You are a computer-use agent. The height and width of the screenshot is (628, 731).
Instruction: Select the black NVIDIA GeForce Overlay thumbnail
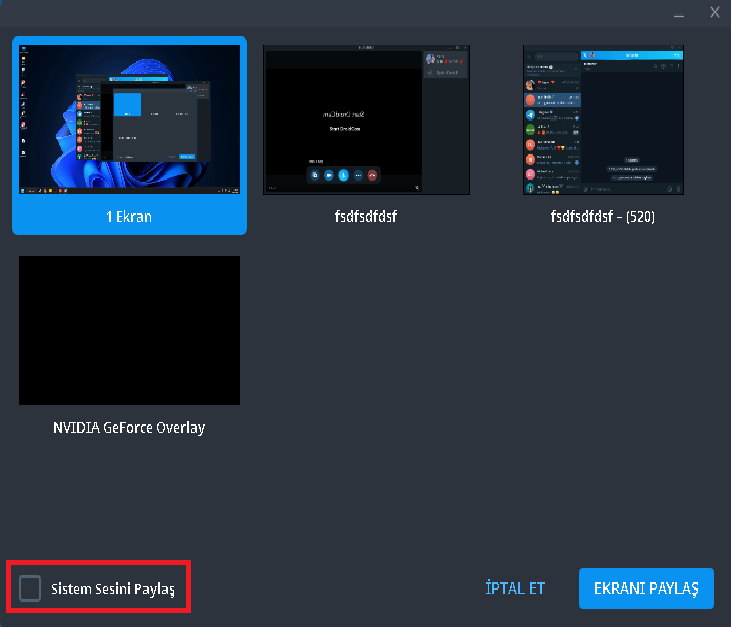[x=130, y=330]
